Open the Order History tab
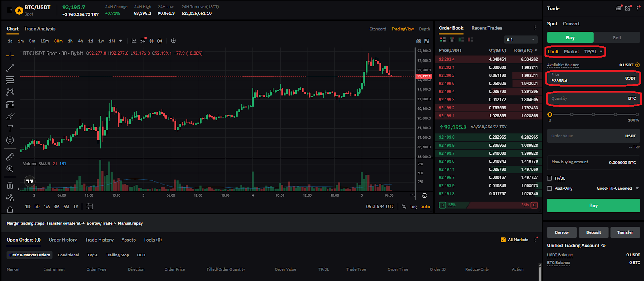 pos(63,240)
